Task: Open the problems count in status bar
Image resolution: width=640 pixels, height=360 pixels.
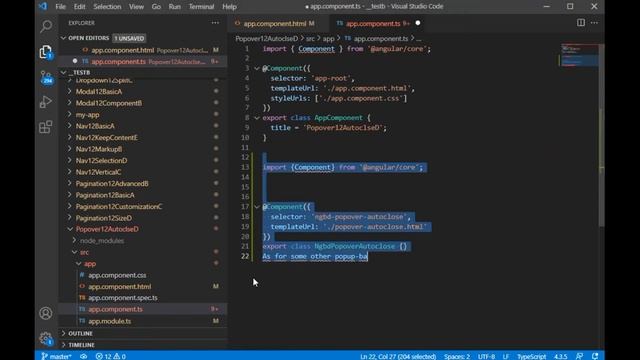Action: coord(111,356)
